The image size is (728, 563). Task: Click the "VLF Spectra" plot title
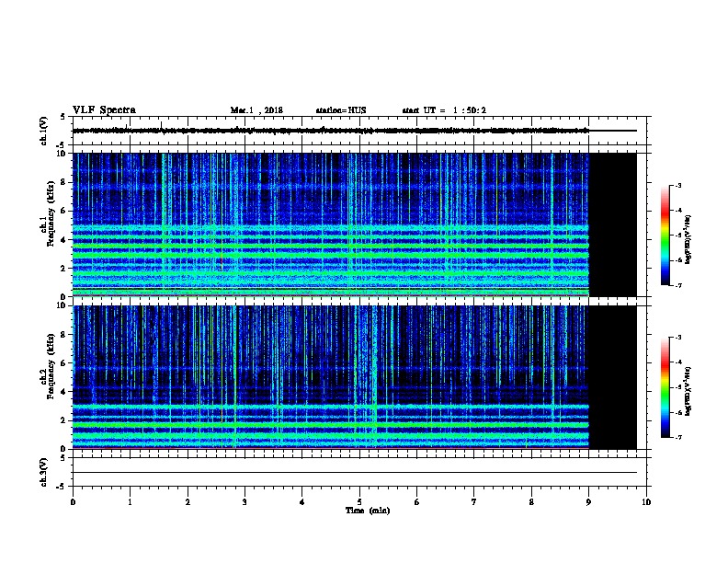[x=104, y=110]
